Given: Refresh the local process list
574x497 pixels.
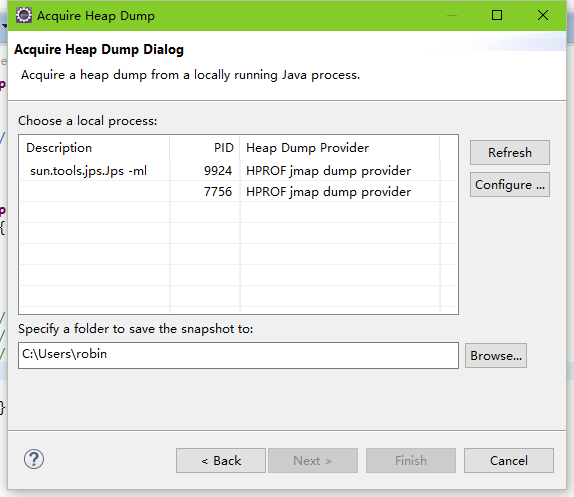Looking at the screenshot, I should (x=510, y=152).
